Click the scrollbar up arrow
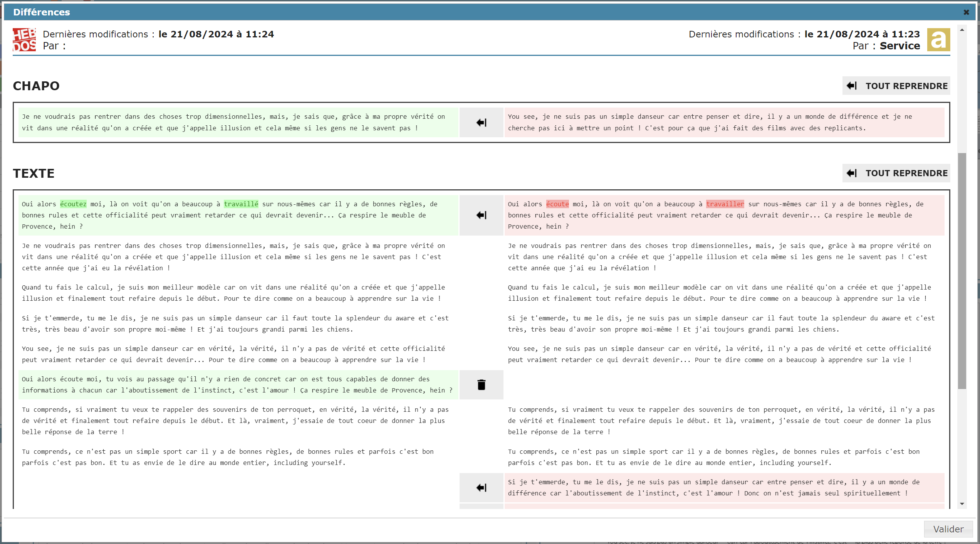The image size is (980, 544). [x=962, y=30]
